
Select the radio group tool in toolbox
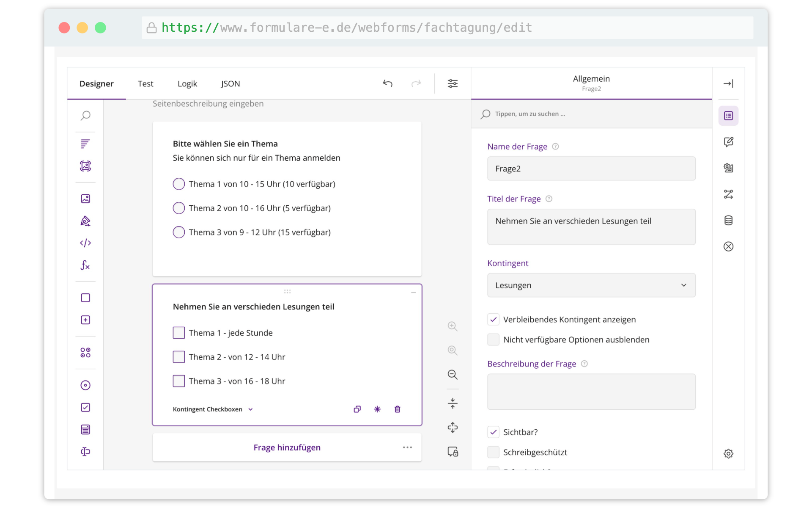85,385
